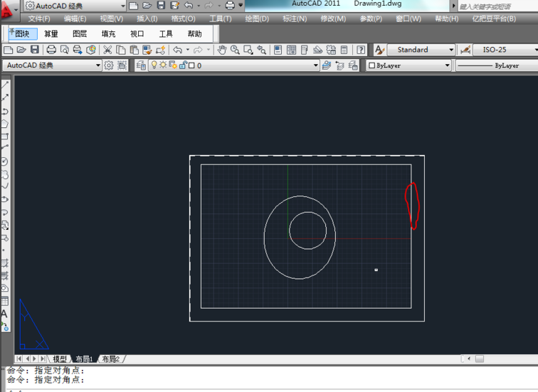This screenshot has height=392, width=538.
Task: Select the Multiline Text A tool
Action: click(4, 314)
